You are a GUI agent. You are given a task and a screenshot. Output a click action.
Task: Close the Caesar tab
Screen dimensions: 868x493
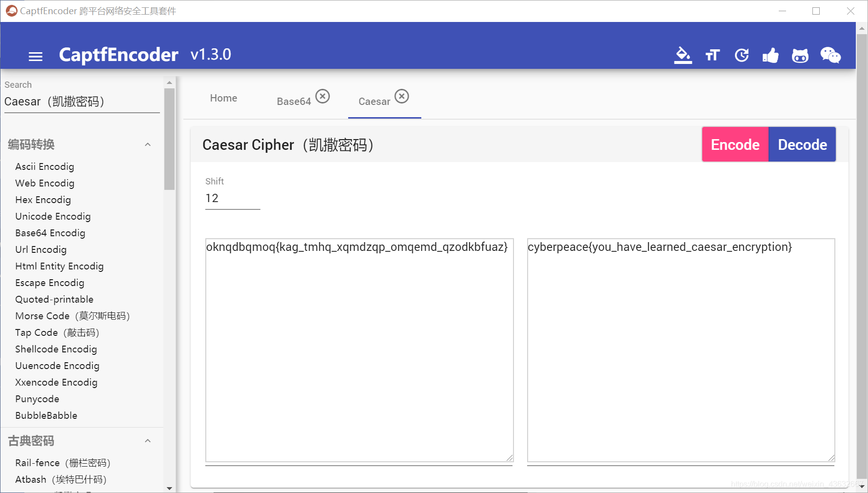point(401,96)
